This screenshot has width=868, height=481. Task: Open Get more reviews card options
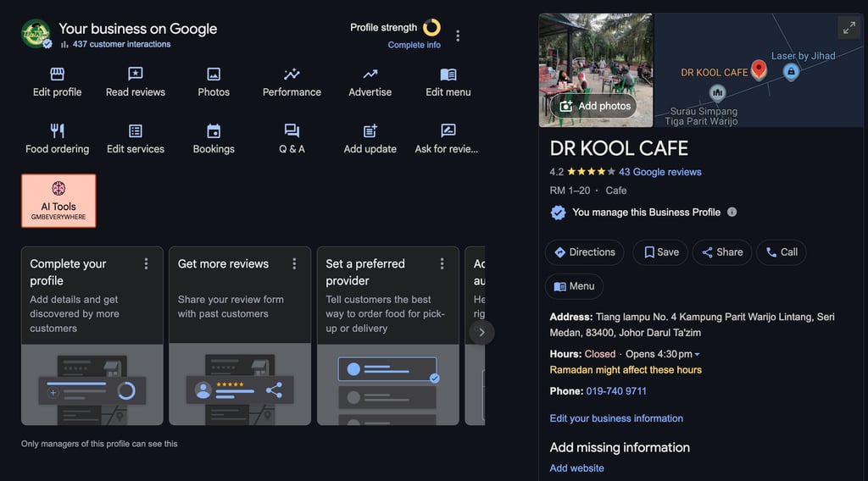tap(294, 263)
